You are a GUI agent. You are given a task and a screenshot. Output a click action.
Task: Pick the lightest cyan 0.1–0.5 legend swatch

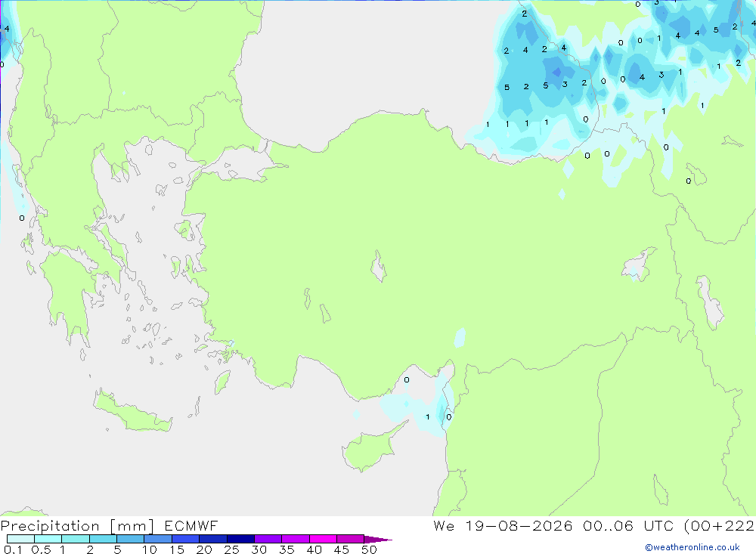pos(20,539)
